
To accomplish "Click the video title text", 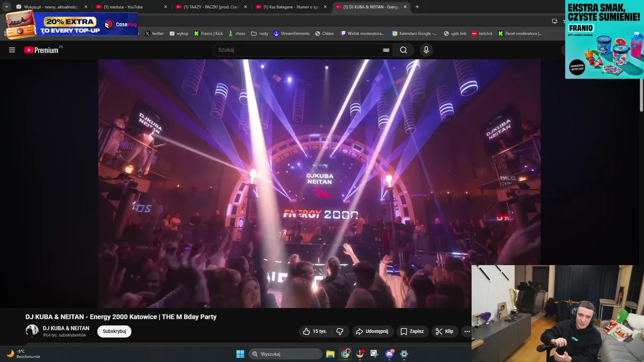I will pos(121,317).
